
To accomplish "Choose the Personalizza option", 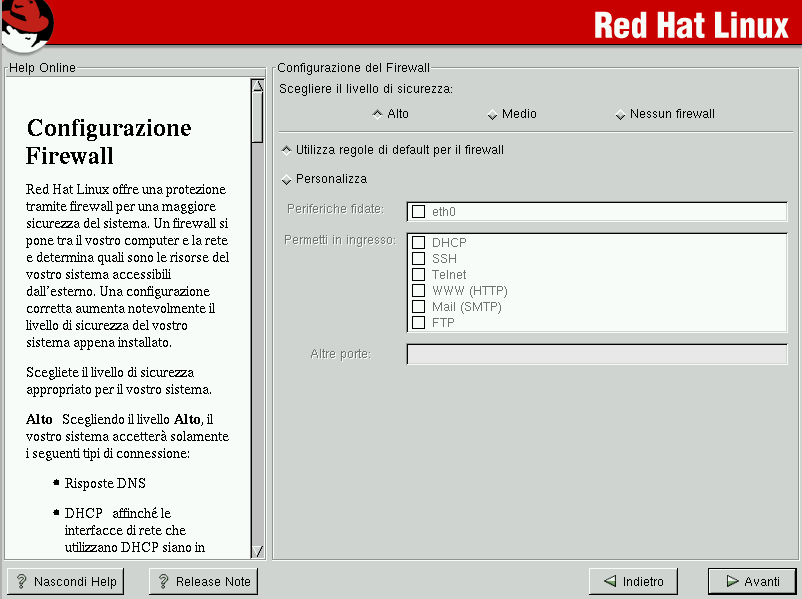I will (287, 179).
